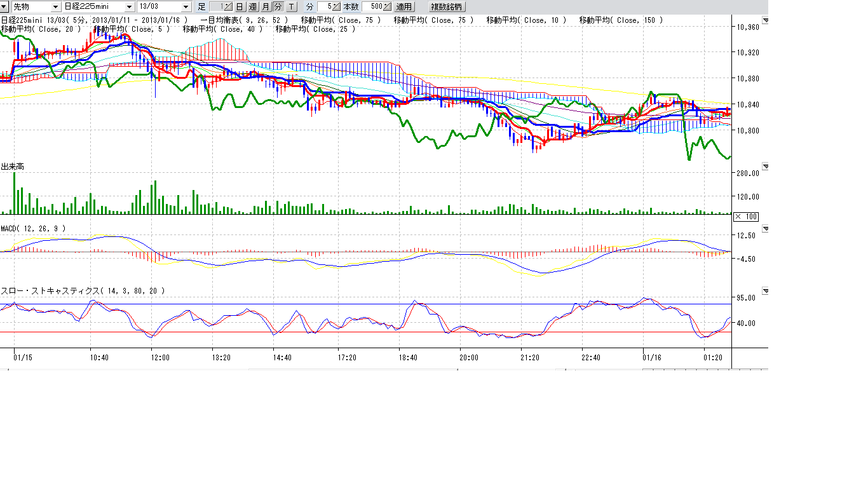Open the 日経225mini symbol dropdown
868x488 pixels.
[130, 7]
